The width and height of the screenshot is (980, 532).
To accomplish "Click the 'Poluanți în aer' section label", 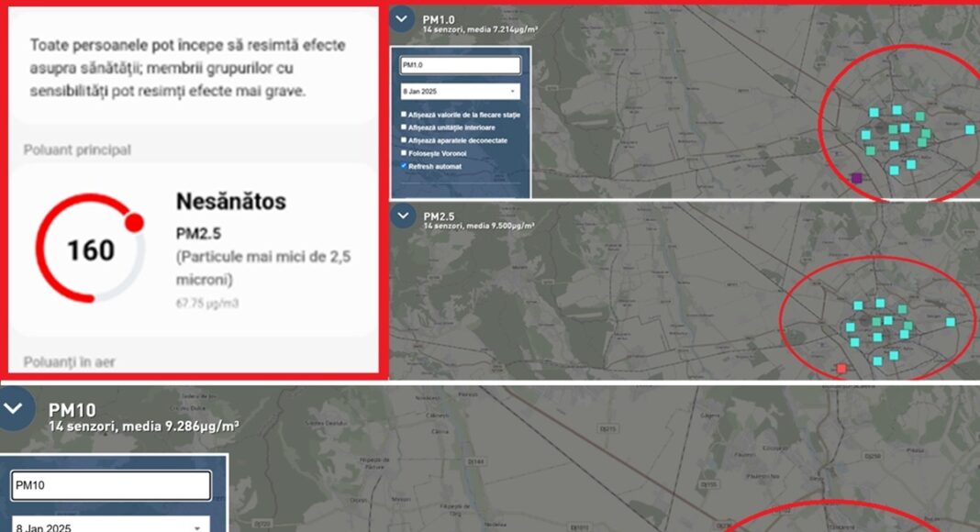I will point(69,362).
